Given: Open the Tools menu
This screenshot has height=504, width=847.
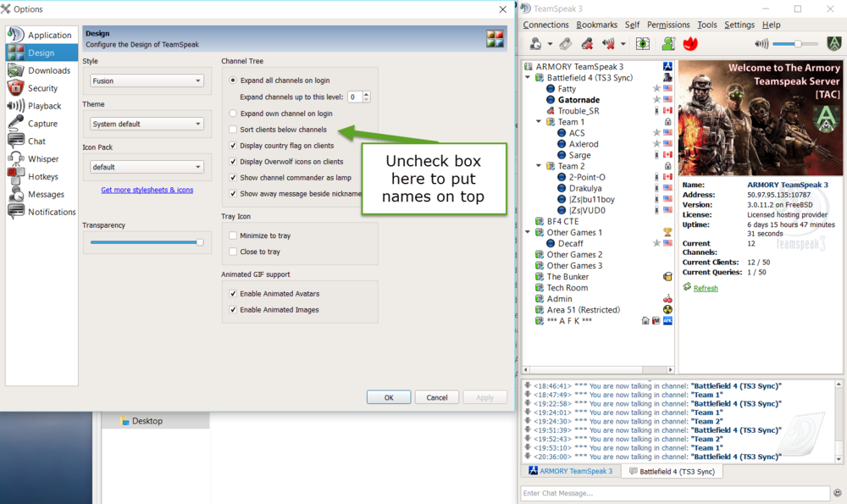Looking at the screenshot, I should (706, 25).
